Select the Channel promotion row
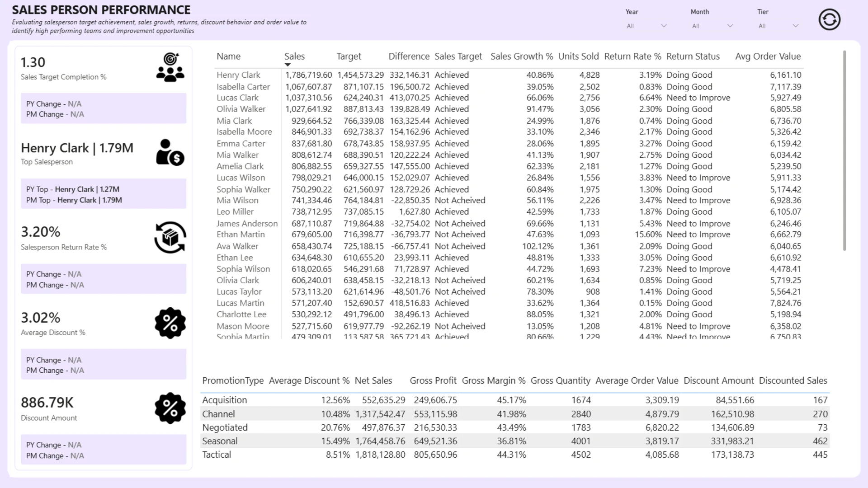The width and height of the screenshot is (868, 488). [x=515, y=414]
